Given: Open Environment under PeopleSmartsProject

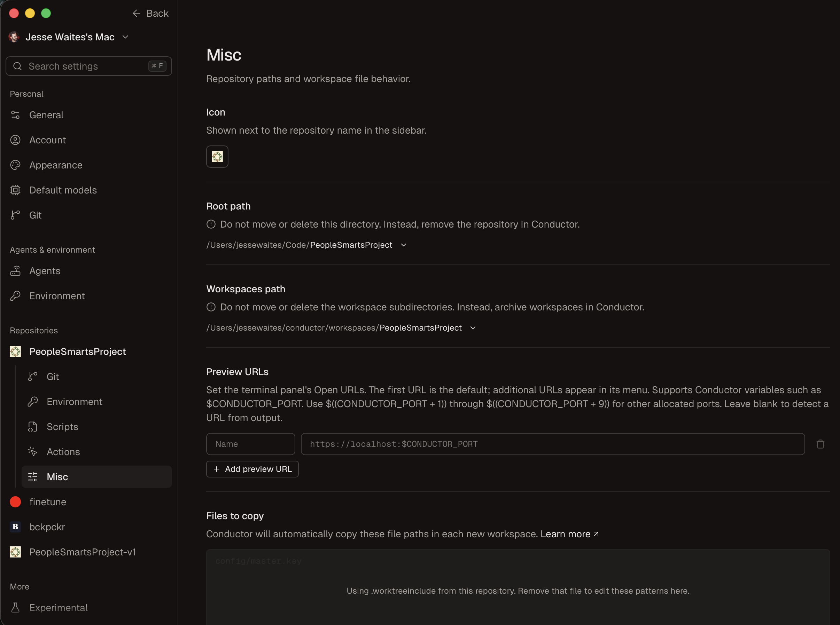Looking at the screenshot, I should 97,402.
